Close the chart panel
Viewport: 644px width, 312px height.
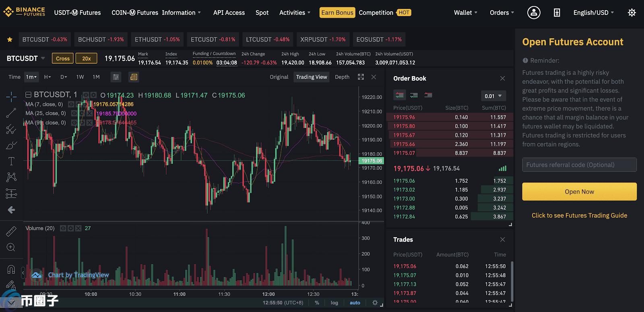[374, 77]
